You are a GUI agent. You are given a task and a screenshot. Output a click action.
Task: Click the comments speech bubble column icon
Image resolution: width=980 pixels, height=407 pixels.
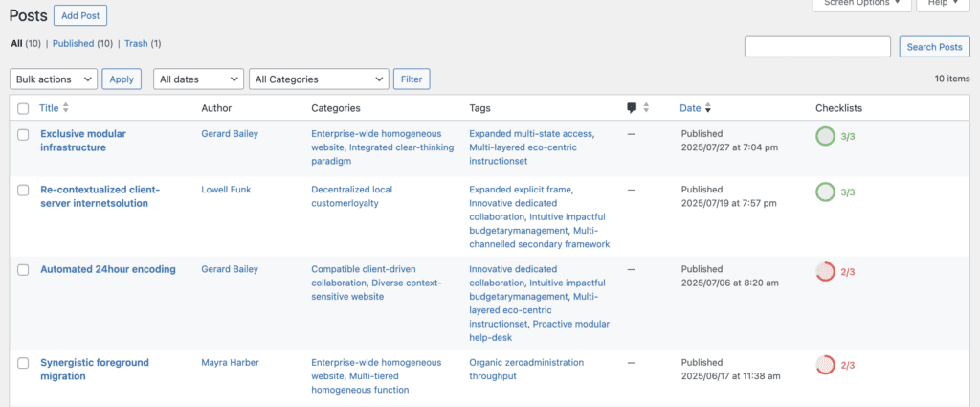pos(632,108)
